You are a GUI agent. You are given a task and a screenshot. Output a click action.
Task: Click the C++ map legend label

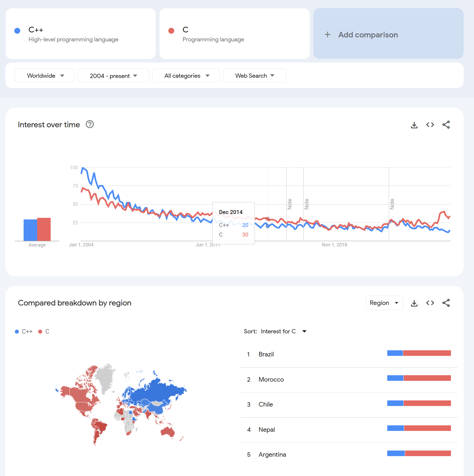click(x=27, y=331)
